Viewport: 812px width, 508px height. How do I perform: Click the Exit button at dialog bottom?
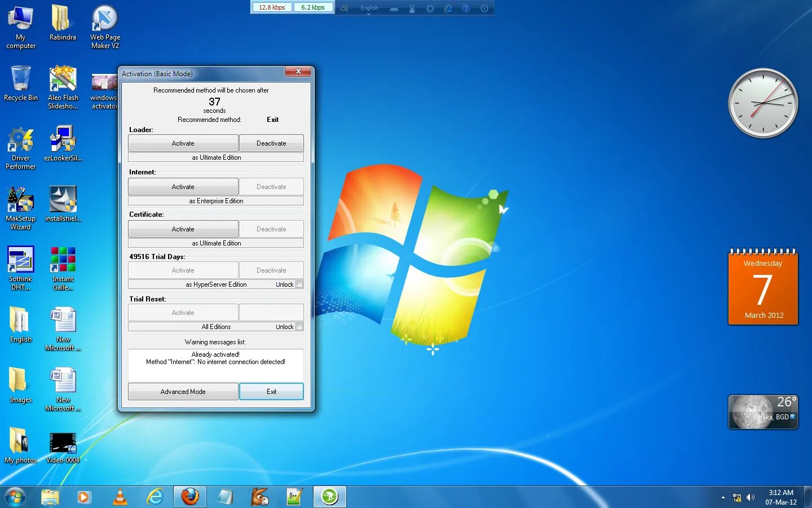pyautogui.click(x=271, y=392)
